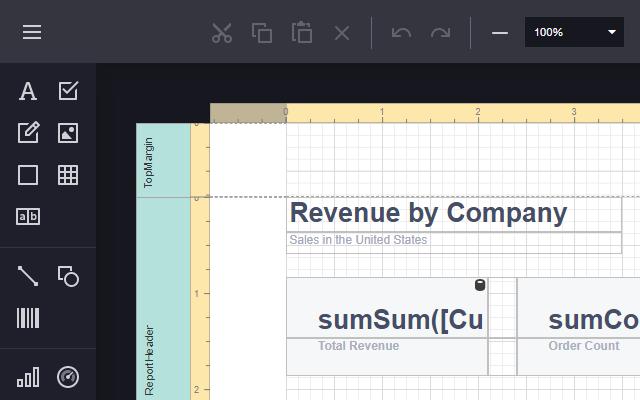The image size is (640, 400).
Task: Select the Rich Text control tool
Action: pos(28,132)
